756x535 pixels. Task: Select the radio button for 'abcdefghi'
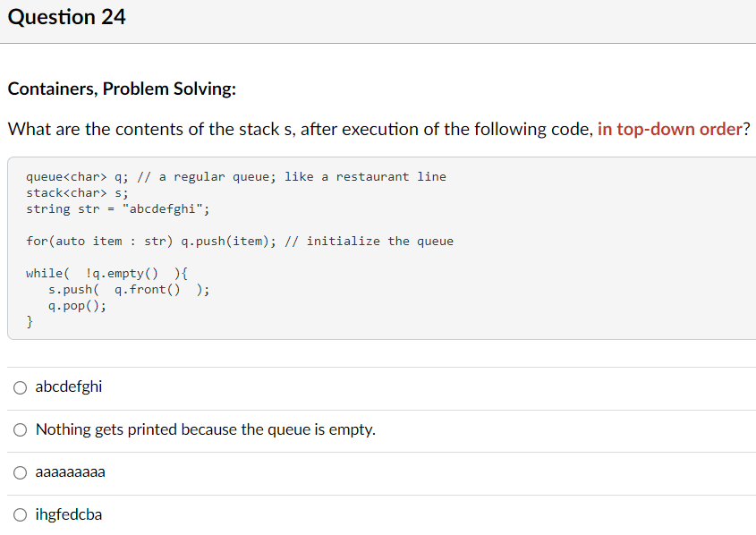click(20, 386)
